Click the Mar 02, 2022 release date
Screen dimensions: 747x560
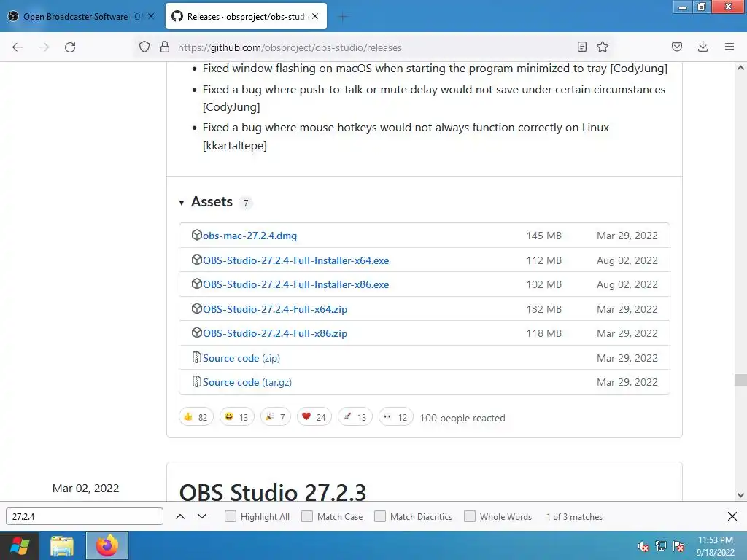86,489
